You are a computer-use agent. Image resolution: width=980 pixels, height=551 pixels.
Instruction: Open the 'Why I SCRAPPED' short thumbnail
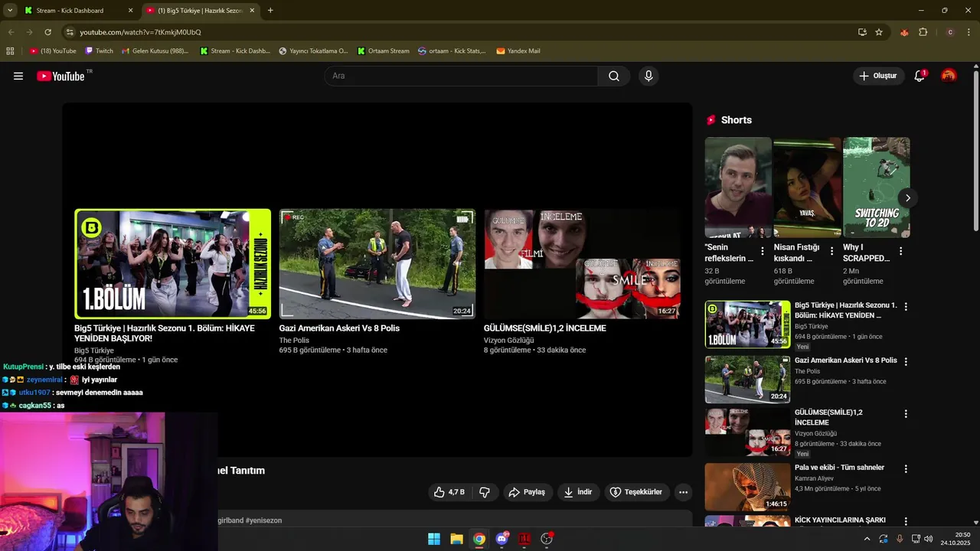pyautogui.click(x=876, y=187)
